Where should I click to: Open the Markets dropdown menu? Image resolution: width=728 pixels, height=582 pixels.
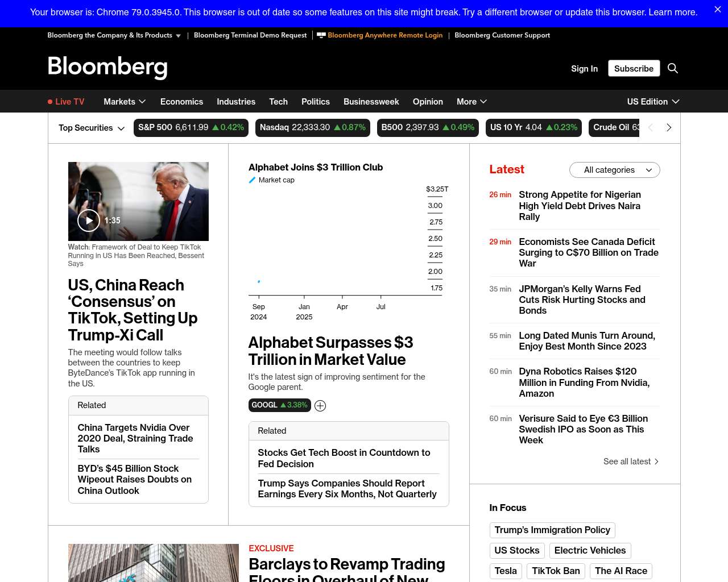[125, 102]
